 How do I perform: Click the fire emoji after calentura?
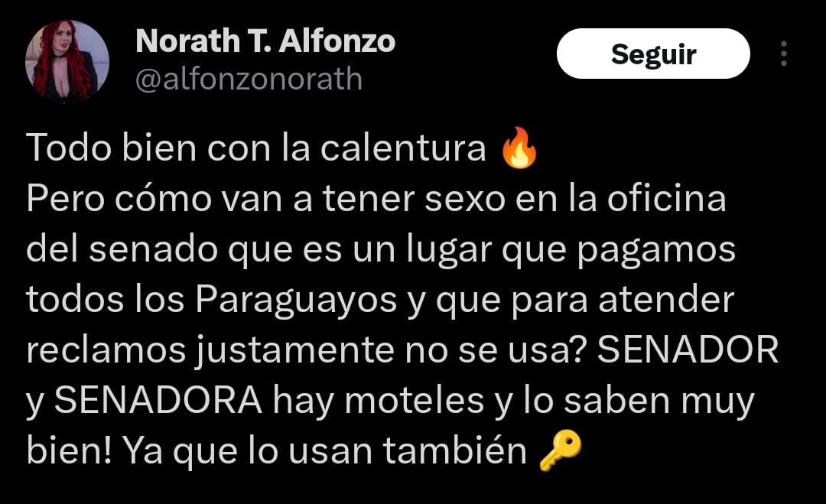click(x=519, y=148)
